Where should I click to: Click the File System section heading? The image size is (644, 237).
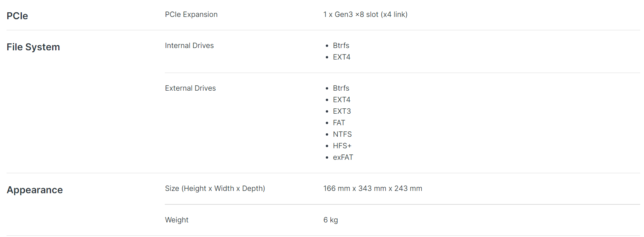pyautogui.click(x=33, y=47)
